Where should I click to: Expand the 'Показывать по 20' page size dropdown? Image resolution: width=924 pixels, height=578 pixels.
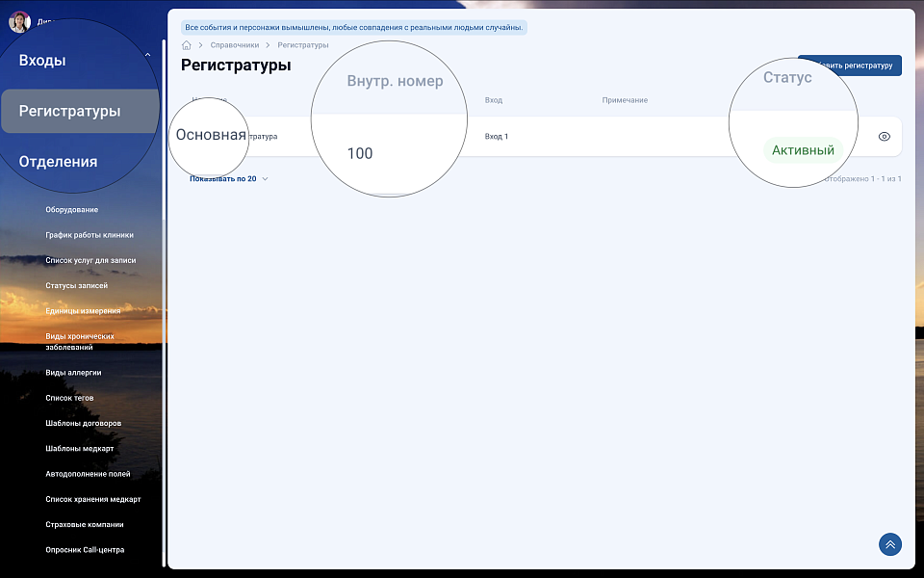[x=229, y=178]
